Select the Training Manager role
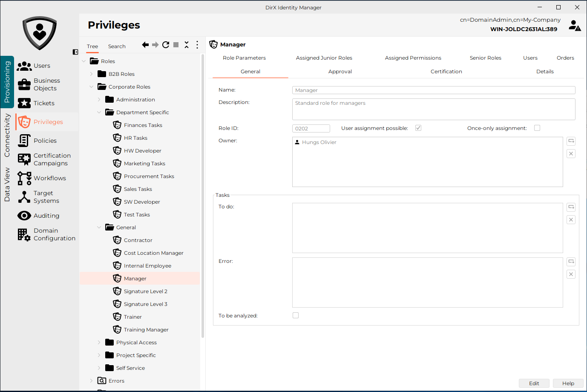The height and width of the screenshot is (392, 587). 146,330
